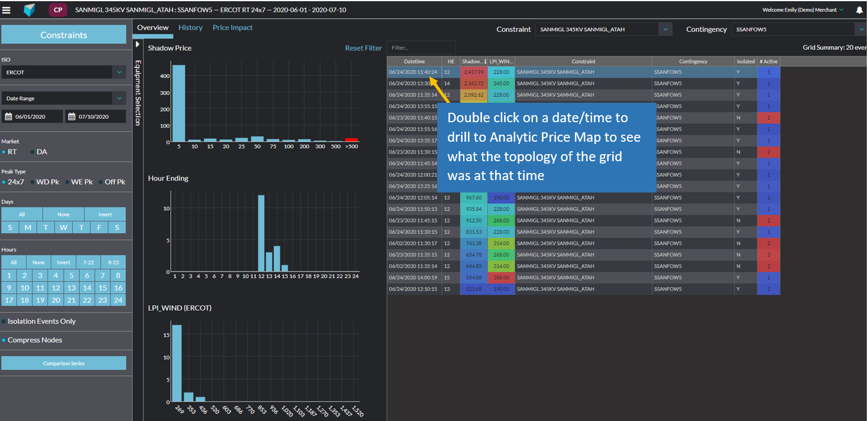
Task: Enable Isolation Events Only checkbox
Action: point(4,322)
